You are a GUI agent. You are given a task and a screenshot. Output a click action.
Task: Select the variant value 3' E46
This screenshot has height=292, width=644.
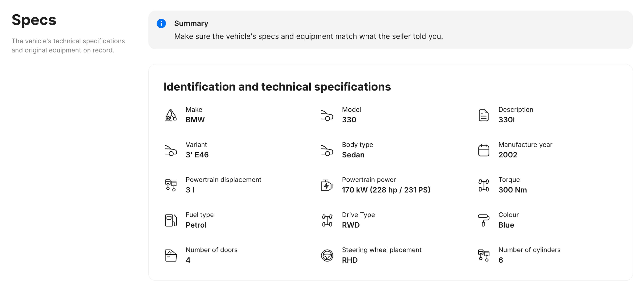[x=197, y=155]
